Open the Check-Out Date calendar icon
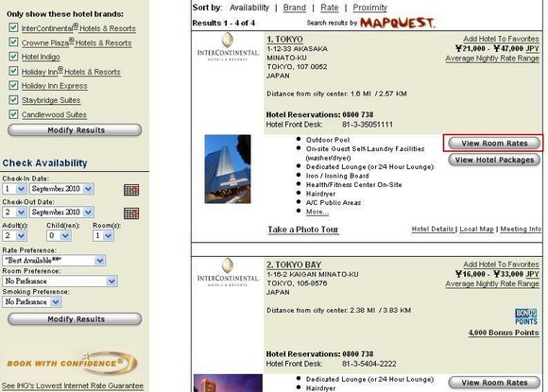 (131, 213)
